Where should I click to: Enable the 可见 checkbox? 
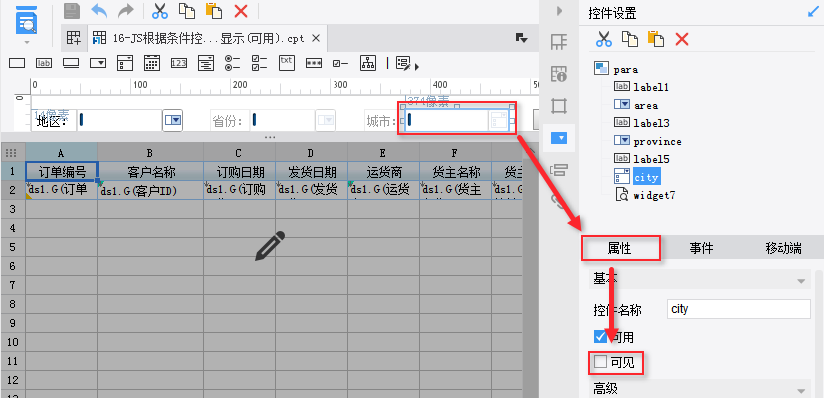pos(600,362)
